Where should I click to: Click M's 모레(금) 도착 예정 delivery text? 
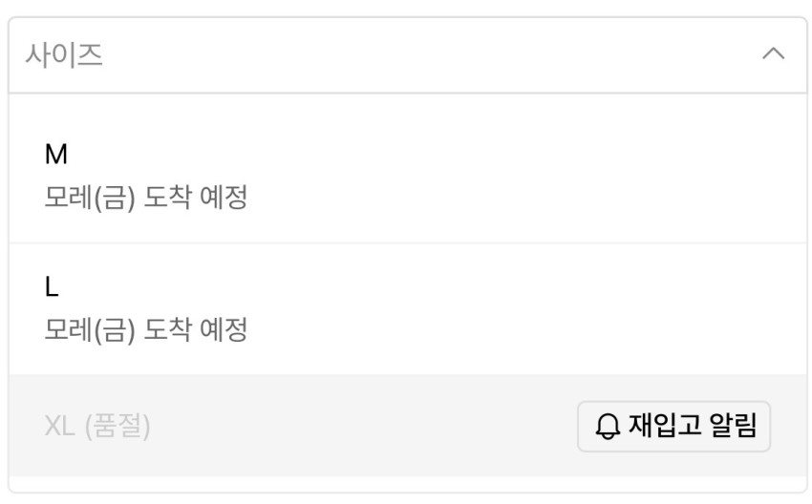click(x=146, y=199)
